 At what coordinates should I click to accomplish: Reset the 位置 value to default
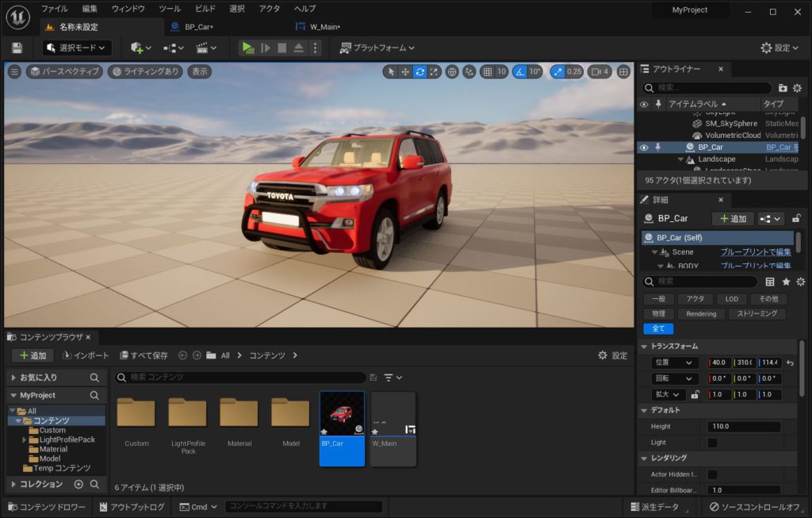791,363
